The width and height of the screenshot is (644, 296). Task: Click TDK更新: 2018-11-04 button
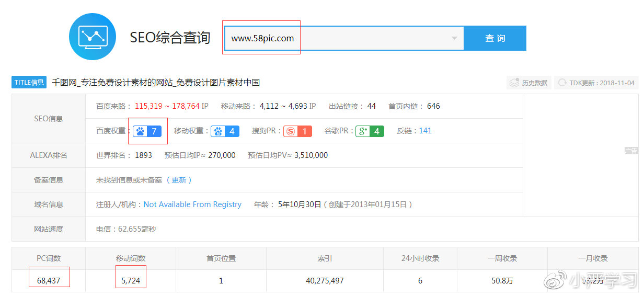[596, 83]
